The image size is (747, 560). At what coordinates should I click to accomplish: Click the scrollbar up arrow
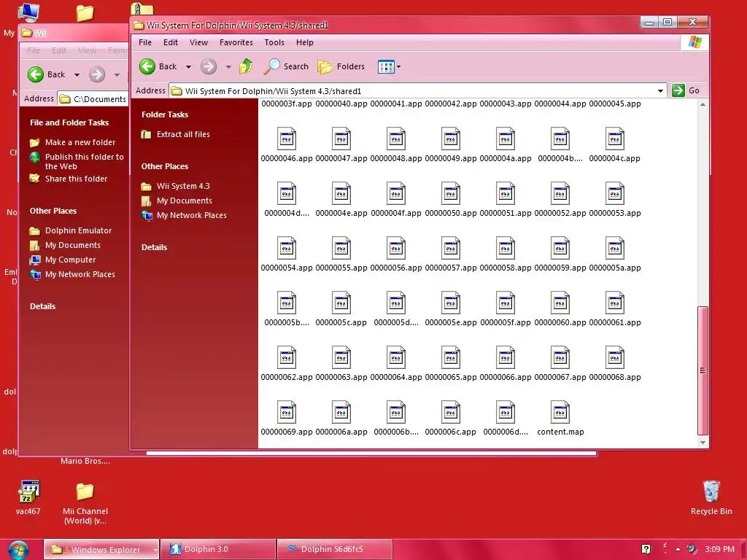tap(703, 104)
